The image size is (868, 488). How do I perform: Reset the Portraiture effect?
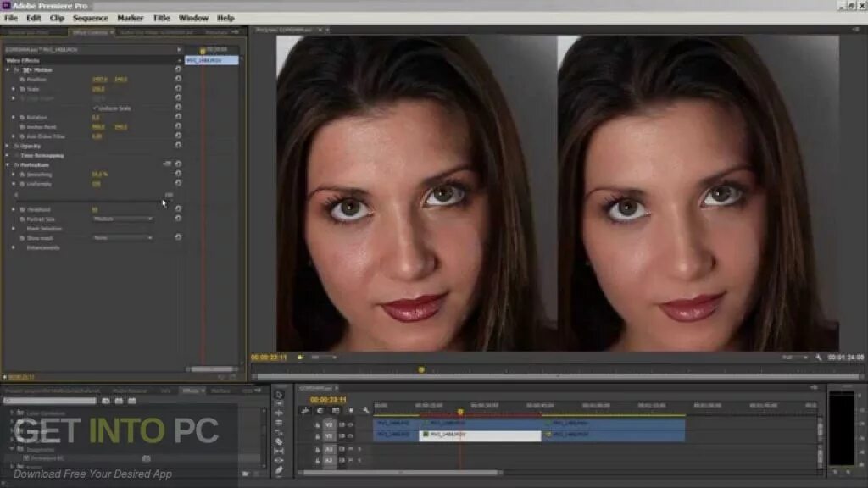point(178,164)
